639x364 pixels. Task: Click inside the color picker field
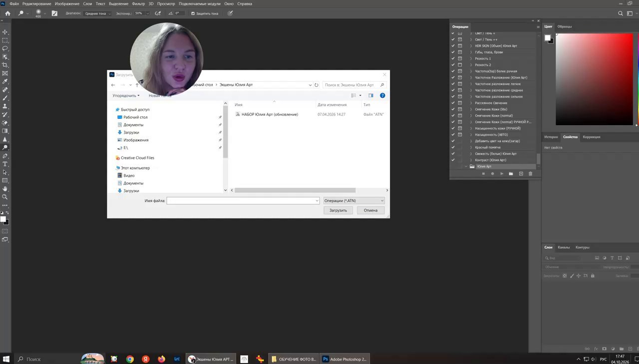pos(594,80)
